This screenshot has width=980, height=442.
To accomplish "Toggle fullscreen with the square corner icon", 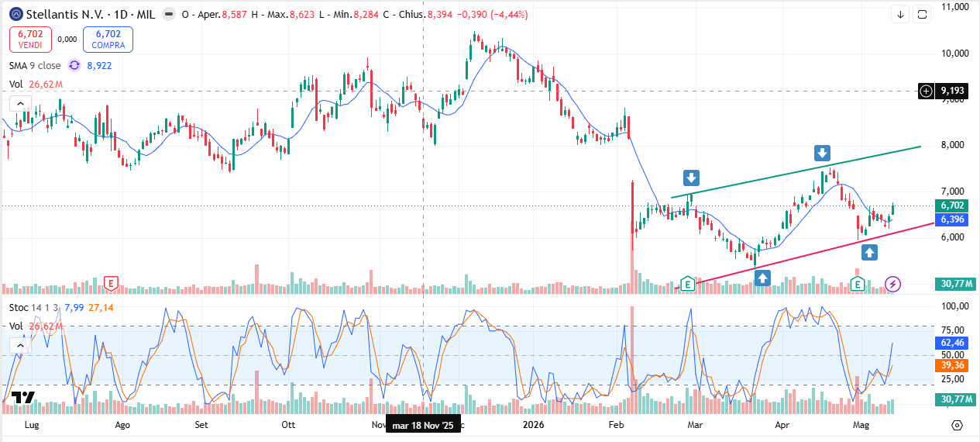I will click(x=922, y=14).
